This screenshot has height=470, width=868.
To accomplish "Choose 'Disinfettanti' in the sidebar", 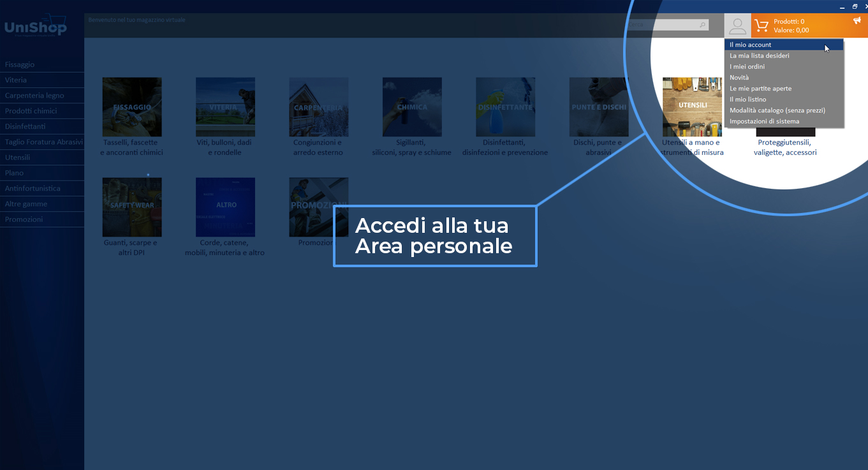I will click(42, 126).
